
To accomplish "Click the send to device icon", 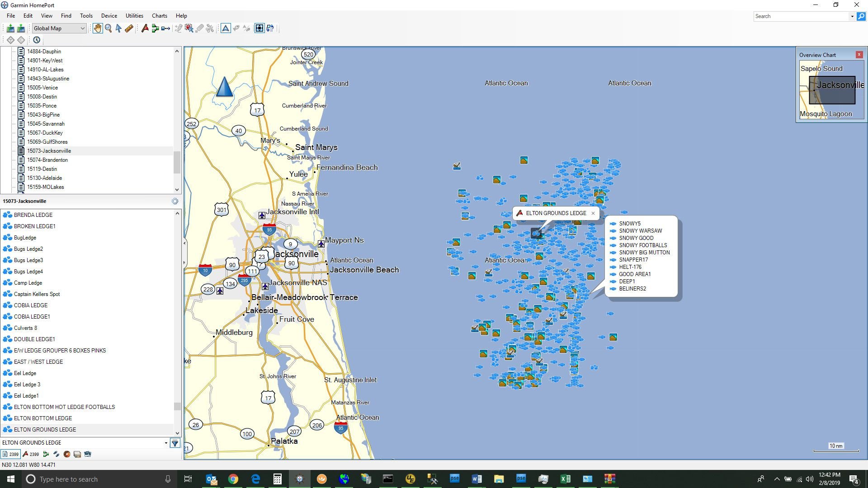I will (x=21, y=28).
